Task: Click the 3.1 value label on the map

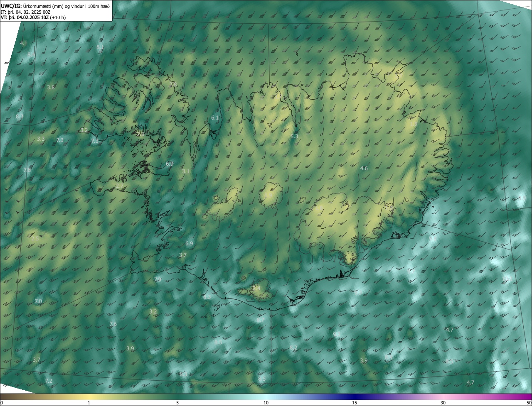Action: 186,171
